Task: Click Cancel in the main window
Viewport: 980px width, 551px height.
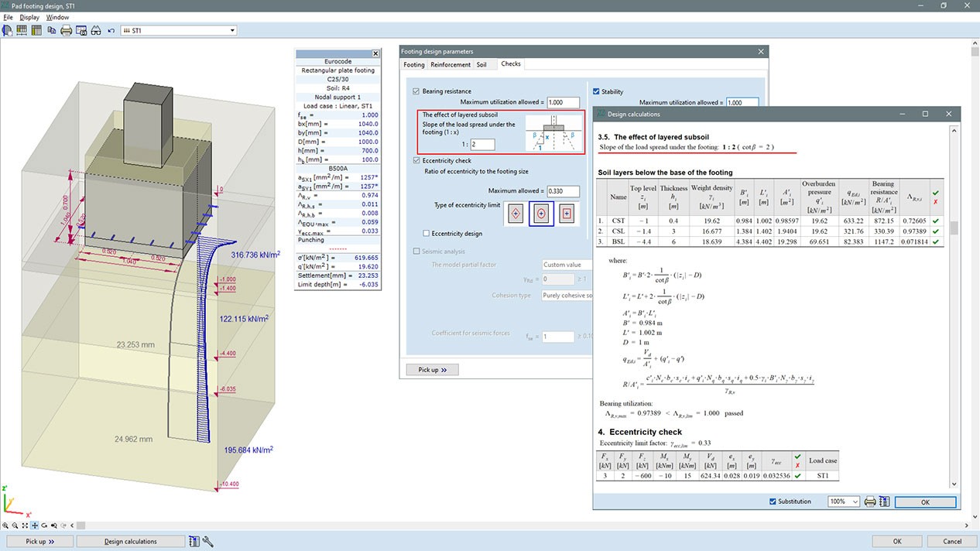Action: [x=952, y=542]
